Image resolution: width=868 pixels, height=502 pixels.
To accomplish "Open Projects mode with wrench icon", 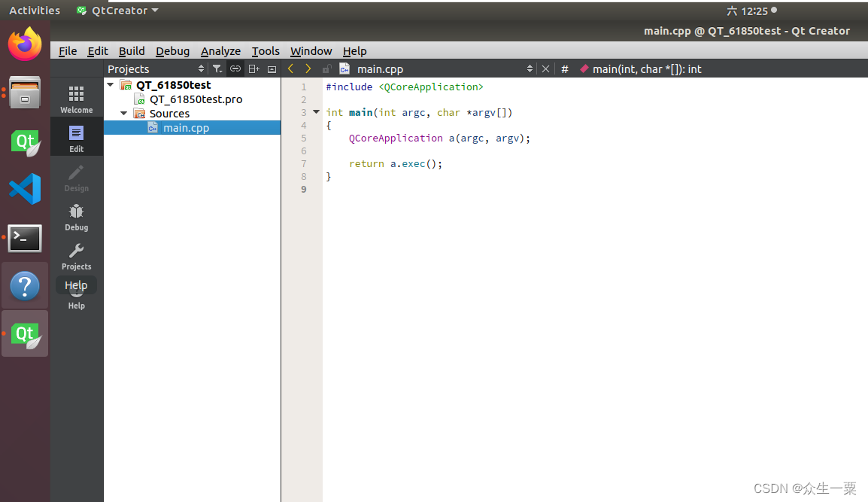I will (x=77, y=257).
